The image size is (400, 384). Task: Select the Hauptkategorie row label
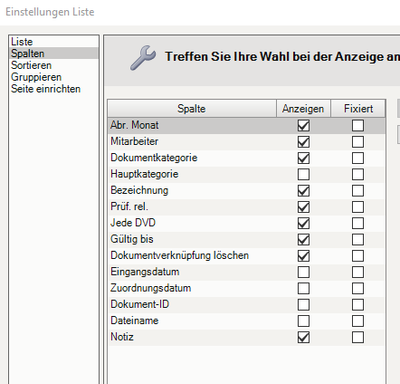point(144,174)
